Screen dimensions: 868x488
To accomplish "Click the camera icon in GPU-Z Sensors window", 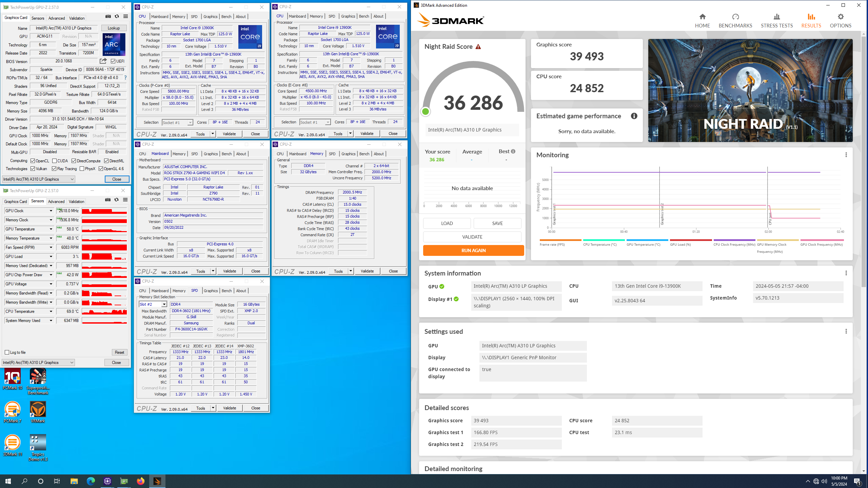I will (x=108, y=200).
